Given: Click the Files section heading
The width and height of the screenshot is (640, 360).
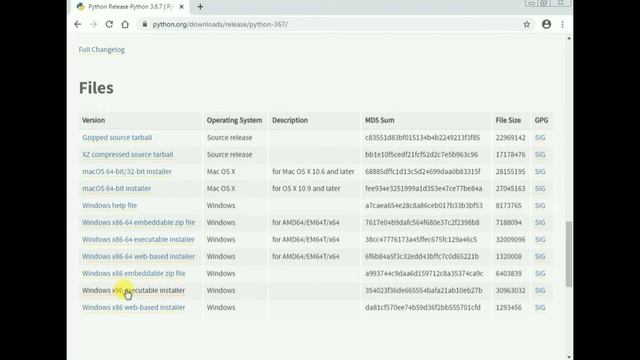Looking at the screenshot, I should (96, 88).
